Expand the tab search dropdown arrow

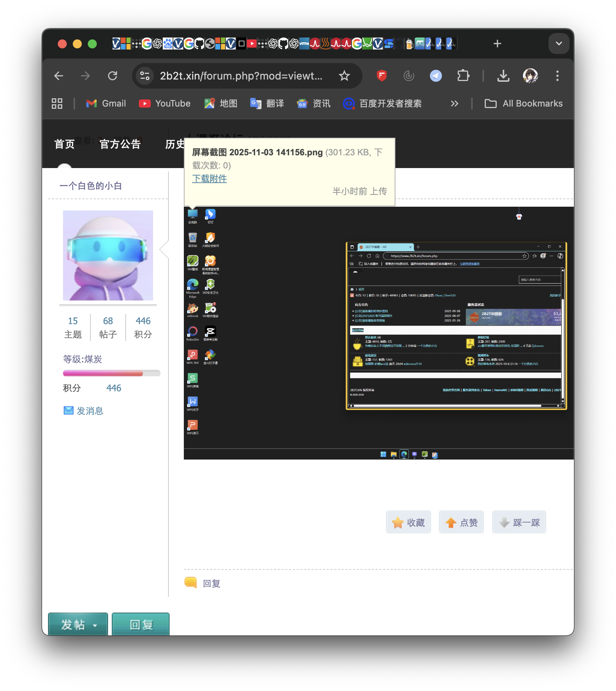pyautogui.click(x=559, y=44)
